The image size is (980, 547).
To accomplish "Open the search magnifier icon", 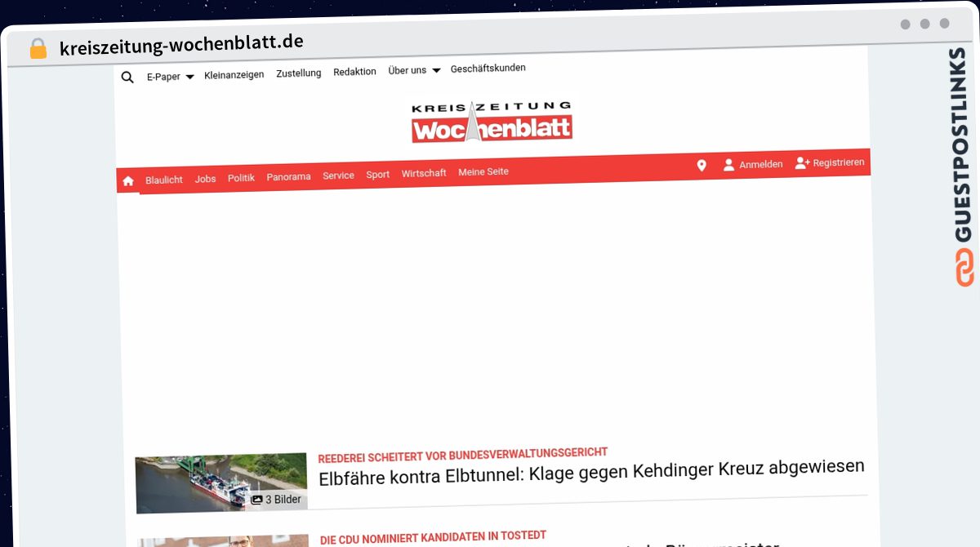I will click(x=127, y=78).
